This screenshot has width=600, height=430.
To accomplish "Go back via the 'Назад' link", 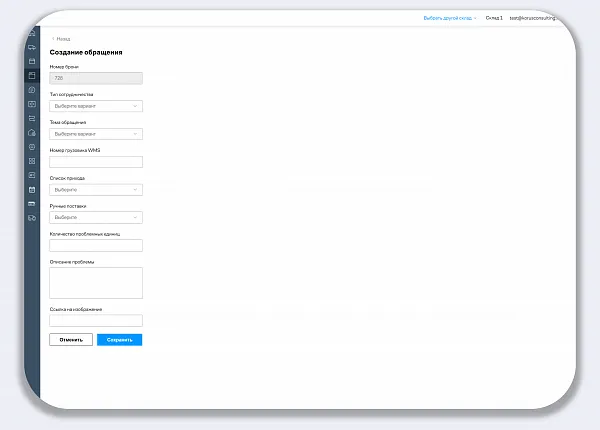I will pos(62,39).
